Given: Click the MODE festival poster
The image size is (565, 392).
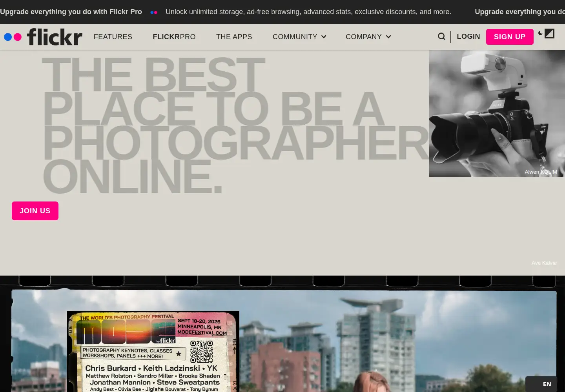Looking at the screenshot, I should coord(153,351).
